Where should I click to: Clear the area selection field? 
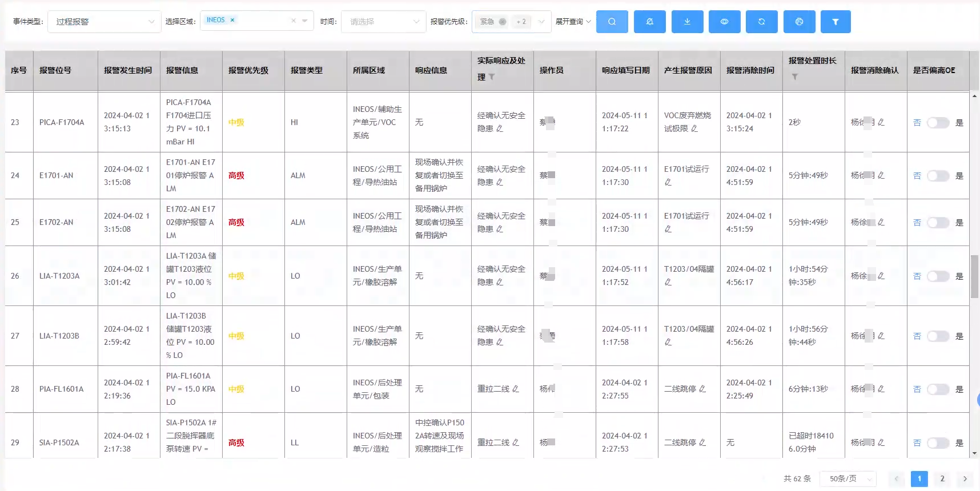[294, 21]
